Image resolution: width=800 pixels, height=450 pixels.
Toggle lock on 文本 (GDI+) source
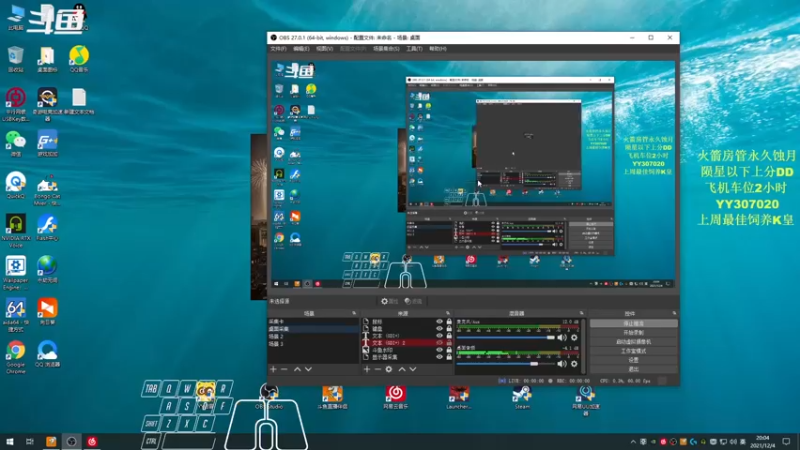click(449, 336)
